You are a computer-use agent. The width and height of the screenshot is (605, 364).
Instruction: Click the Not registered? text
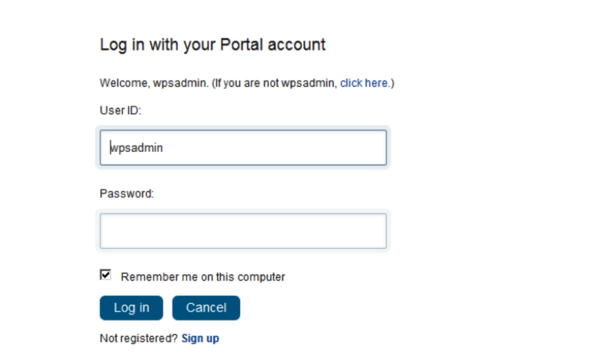[x=138, y=338]
